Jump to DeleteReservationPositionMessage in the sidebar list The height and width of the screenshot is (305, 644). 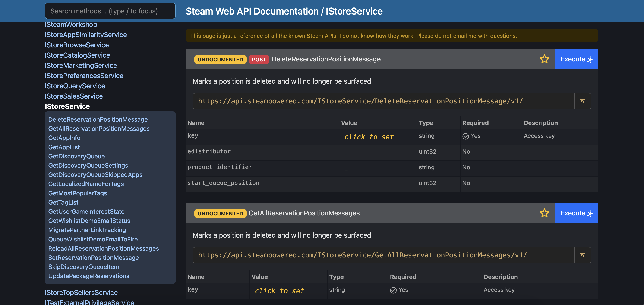[98, 119]
